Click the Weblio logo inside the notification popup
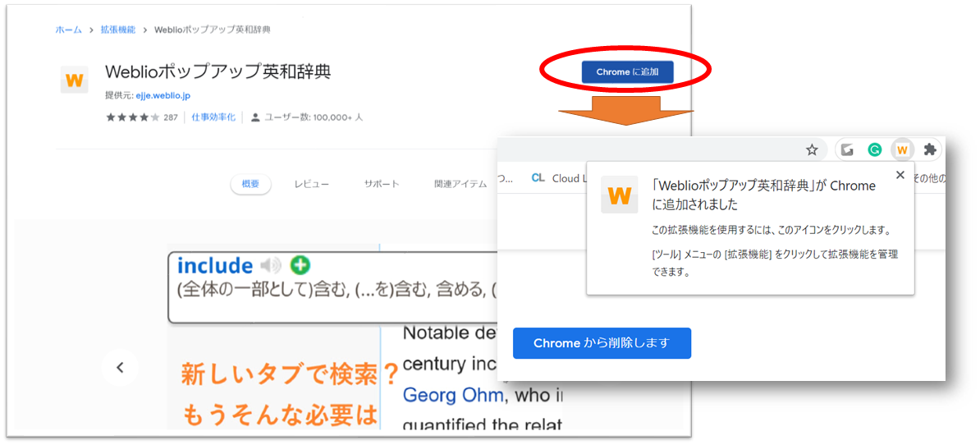This screenshot has height=445, width=980. pyautogui.click(x=620, y=195)
